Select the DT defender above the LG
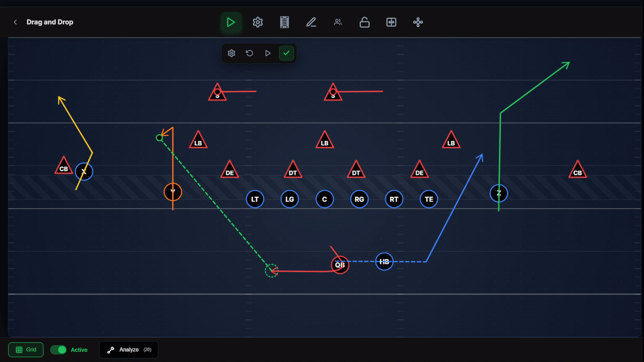Screen dimensions: 644x362 293,171
